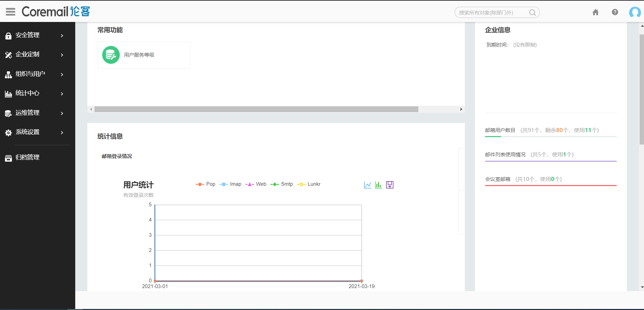Expand 系统设置 submenu chevron

(62, 132)
